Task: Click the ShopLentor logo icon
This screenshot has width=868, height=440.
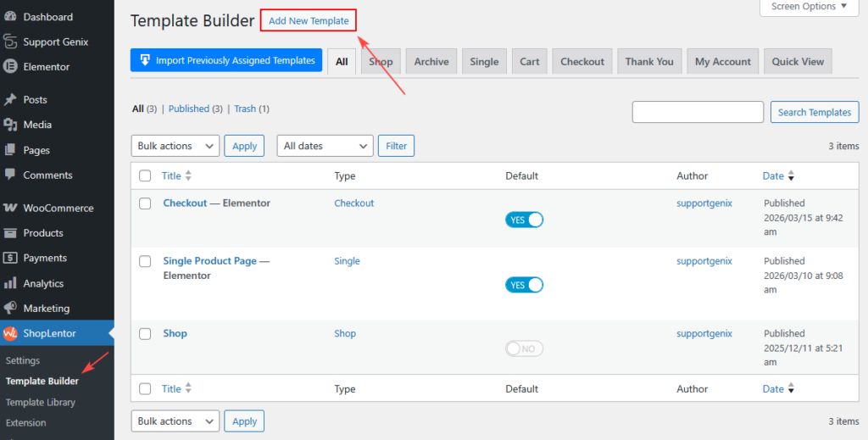Action: [10, 333]
